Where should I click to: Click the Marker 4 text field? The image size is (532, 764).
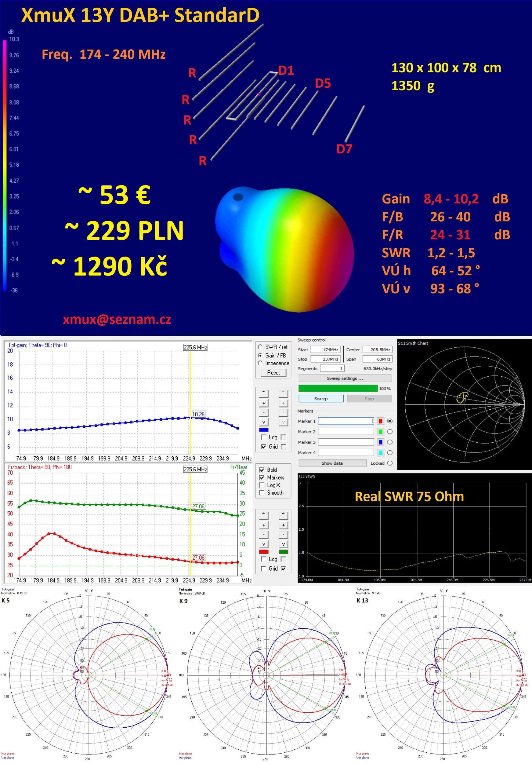[346, 452]
